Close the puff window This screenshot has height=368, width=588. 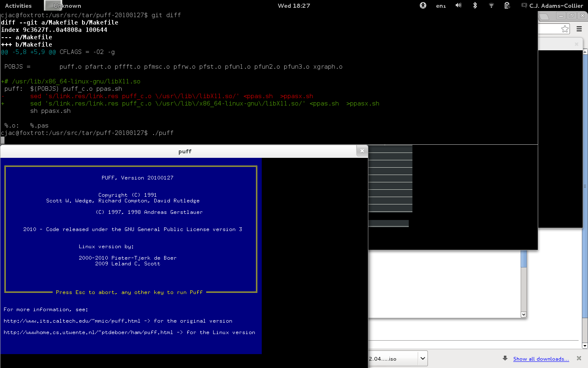point(362,151)
